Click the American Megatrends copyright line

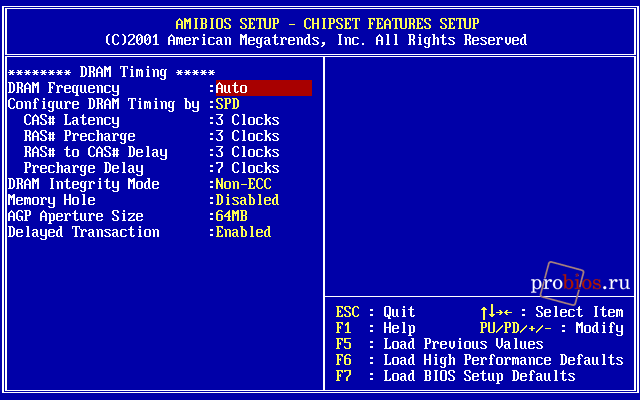(316, 40)
